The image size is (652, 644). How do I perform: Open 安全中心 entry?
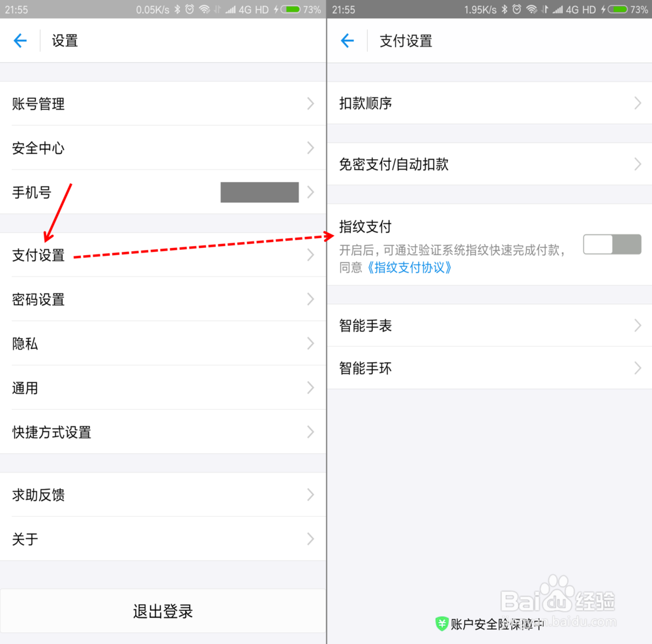click(163, 147)
